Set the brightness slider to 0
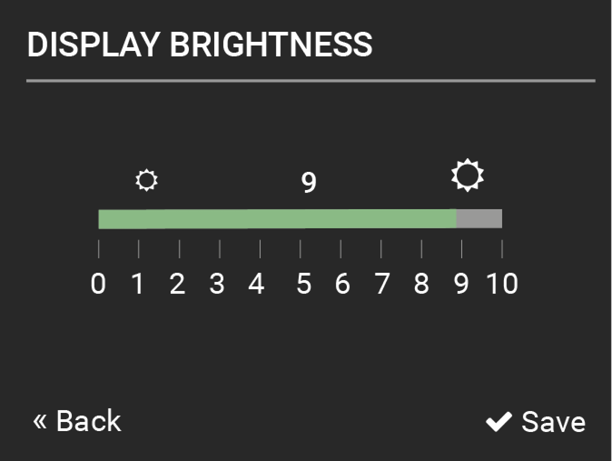The image size is (612, 461). pyautogui.click(x=98, y=283)
